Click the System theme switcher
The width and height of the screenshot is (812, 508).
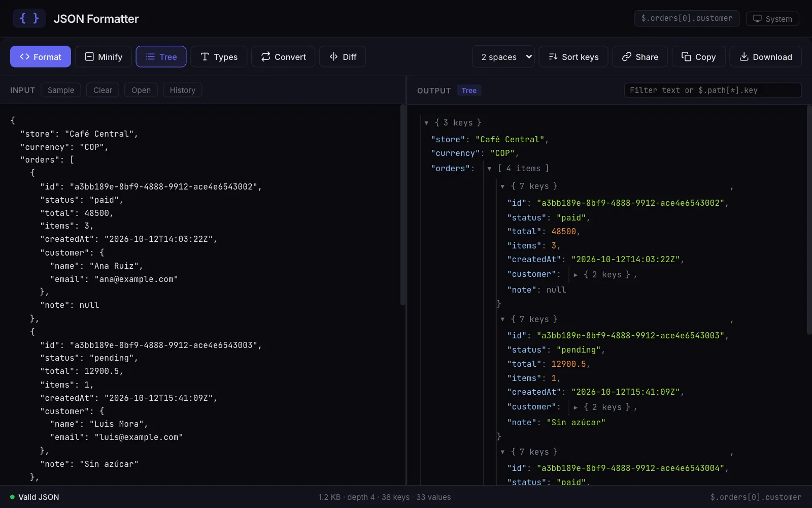tap(772, 19)
